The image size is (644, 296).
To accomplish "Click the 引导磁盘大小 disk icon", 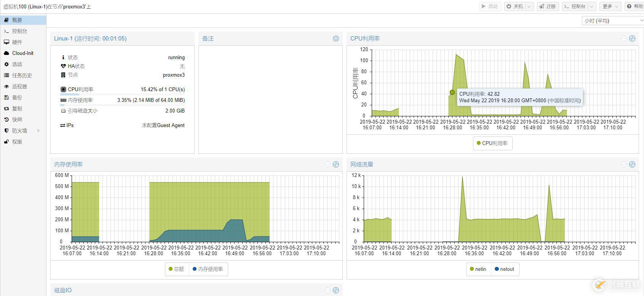I will [63, 111].
